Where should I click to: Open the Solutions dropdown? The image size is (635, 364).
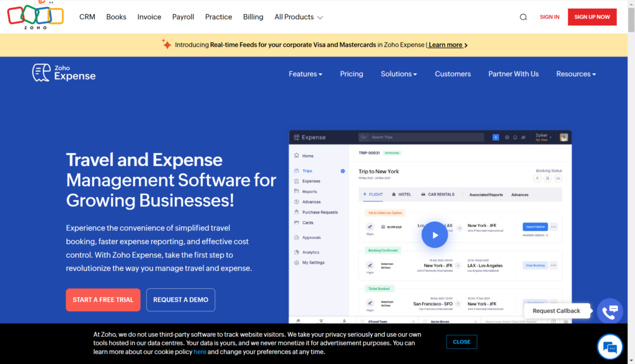(399, 74)
